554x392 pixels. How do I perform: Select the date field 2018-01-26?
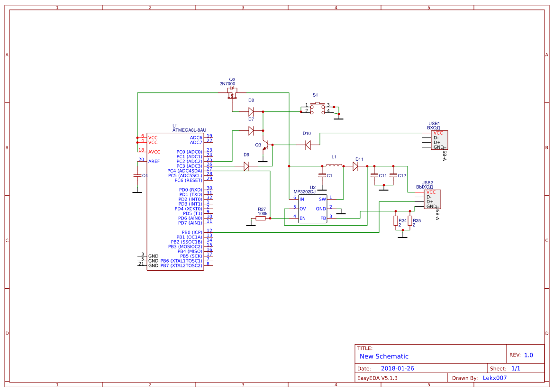coord(397,368)
